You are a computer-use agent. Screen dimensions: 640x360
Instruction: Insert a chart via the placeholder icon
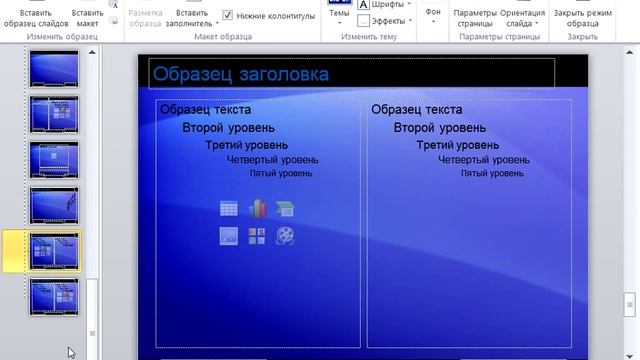pyautogui.click(x=258, y=208)
